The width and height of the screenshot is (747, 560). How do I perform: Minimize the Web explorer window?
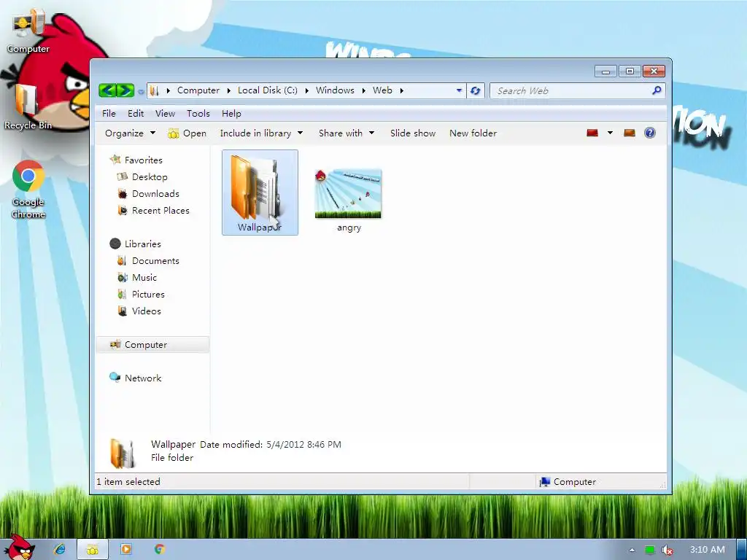[605, 71]
